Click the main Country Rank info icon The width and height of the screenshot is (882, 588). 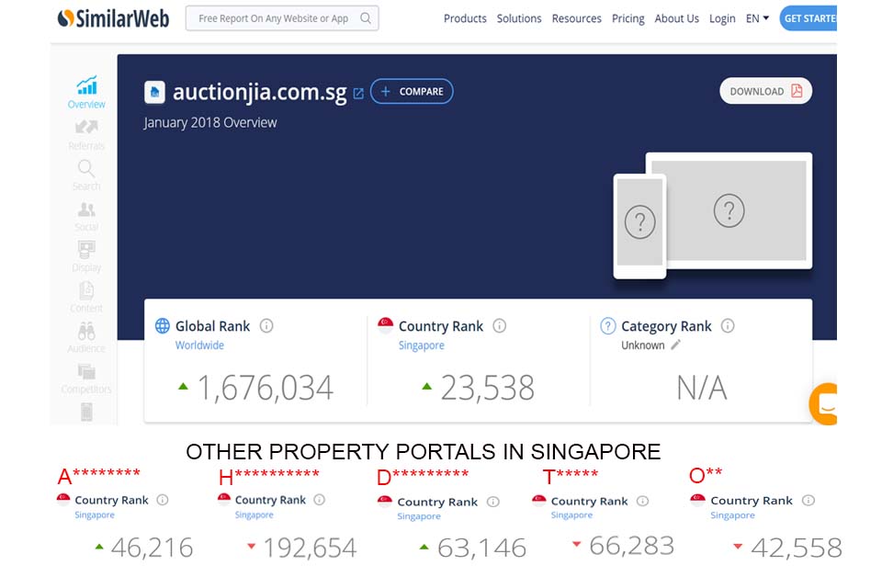[500, 326]
